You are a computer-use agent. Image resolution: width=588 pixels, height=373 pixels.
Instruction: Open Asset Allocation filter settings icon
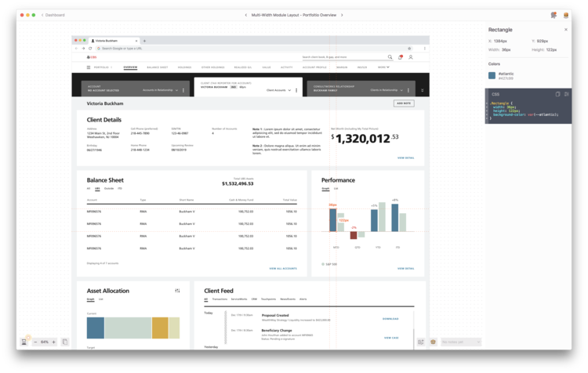point(177,291)
